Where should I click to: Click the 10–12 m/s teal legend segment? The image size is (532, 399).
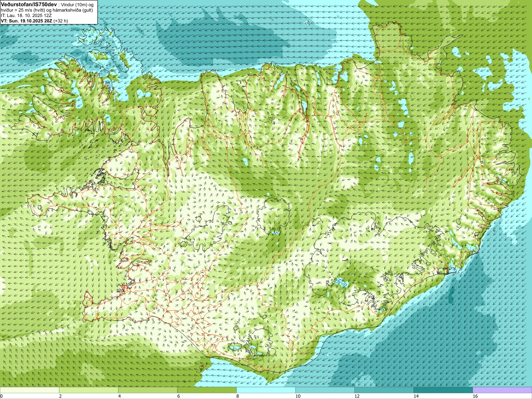coord(325,390)
